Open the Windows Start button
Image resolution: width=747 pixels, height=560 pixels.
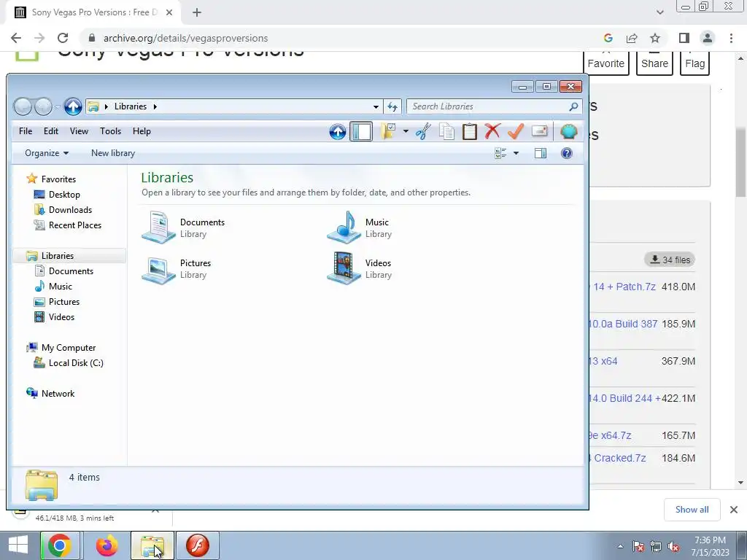(x=18, y=545)
